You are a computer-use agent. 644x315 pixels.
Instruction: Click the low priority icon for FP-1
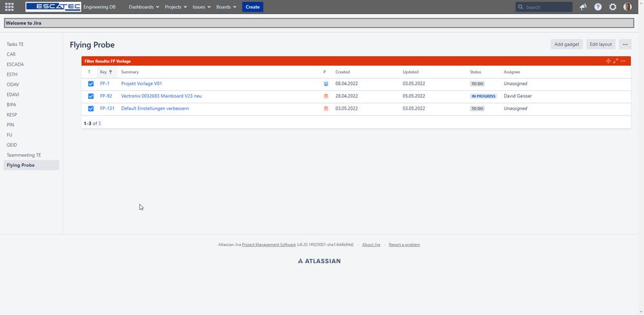(x=326, y=83)
